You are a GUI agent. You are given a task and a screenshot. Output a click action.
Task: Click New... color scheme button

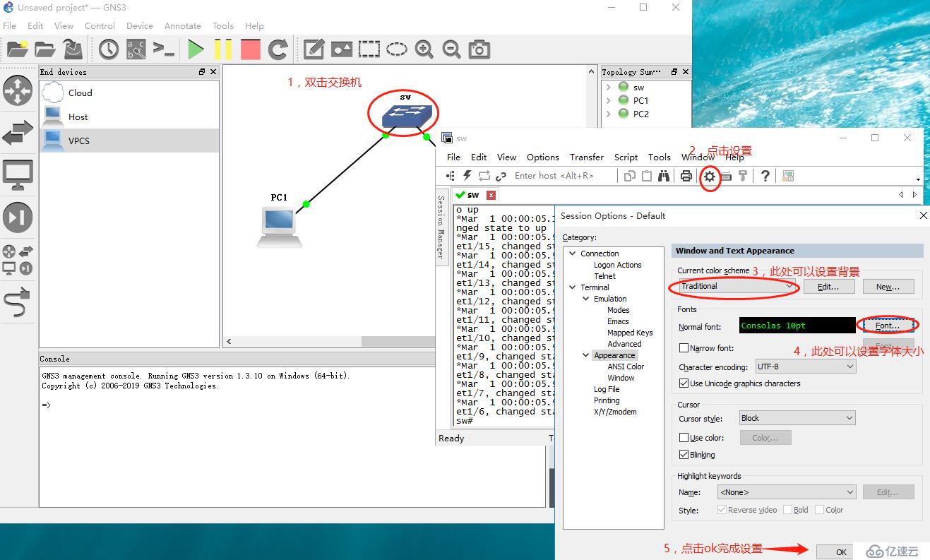coord(888,287)
